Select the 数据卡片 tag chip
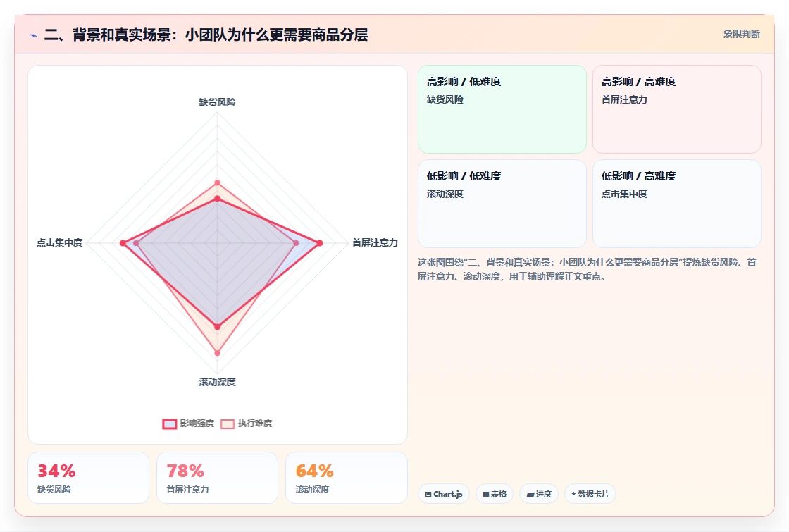Image resolution: width=789 pixels, height=532 pixels. tap(590, 494)
